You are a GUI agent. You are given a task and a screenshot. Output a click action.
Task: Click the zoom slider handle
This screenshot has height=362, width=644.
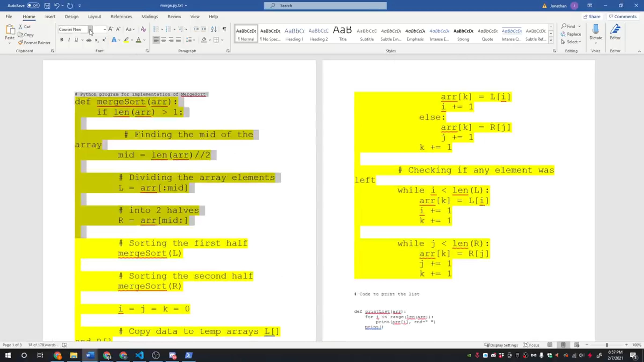607,345
